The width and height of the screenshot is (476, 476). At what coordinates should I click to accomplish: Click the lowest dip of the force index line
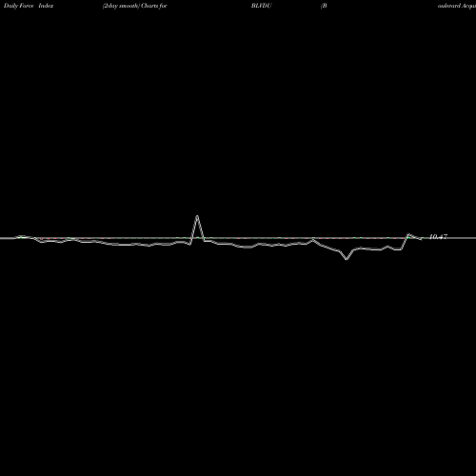(347, 259)
